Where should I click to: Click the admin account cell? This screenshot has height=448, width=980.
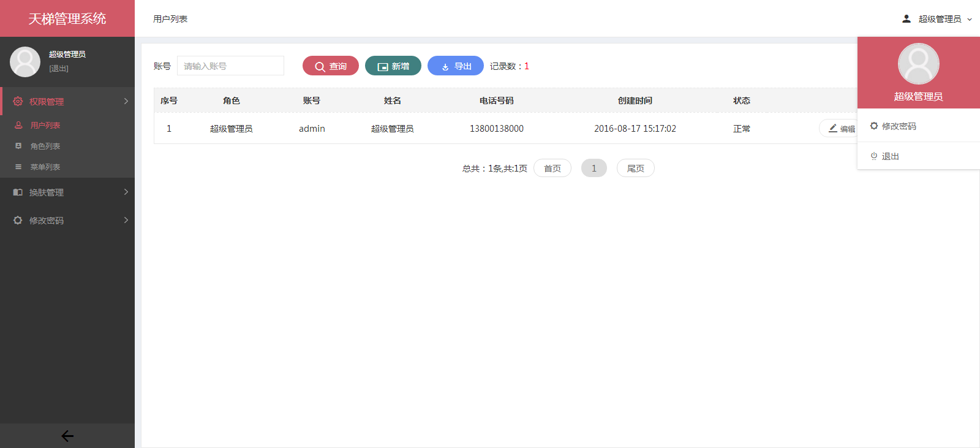312,129
